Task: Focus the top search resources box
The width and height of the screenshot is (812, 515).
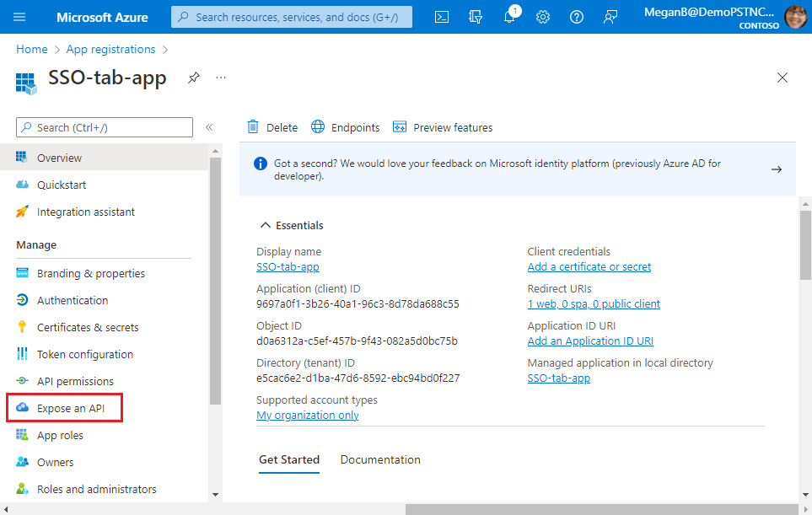Action: pos(292,17)
